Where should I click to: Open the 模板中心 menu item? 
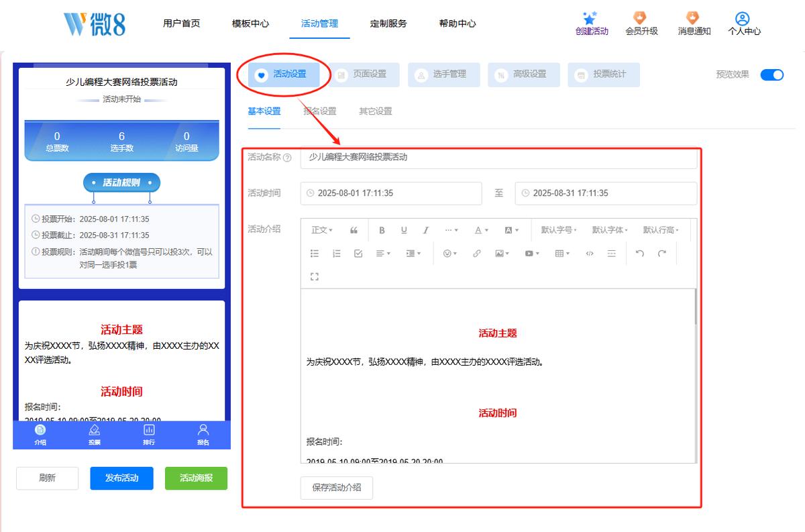click(250, 23)
